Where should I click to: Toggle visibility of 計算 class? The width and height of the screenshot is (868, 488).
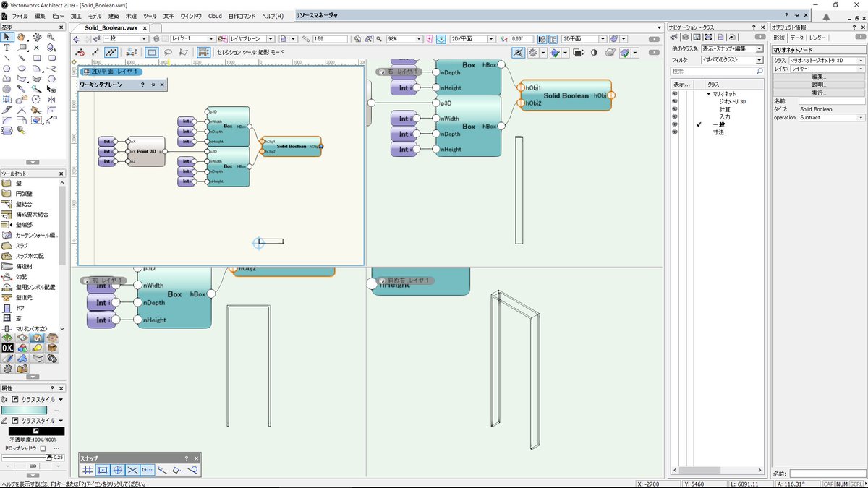[675, 109]
